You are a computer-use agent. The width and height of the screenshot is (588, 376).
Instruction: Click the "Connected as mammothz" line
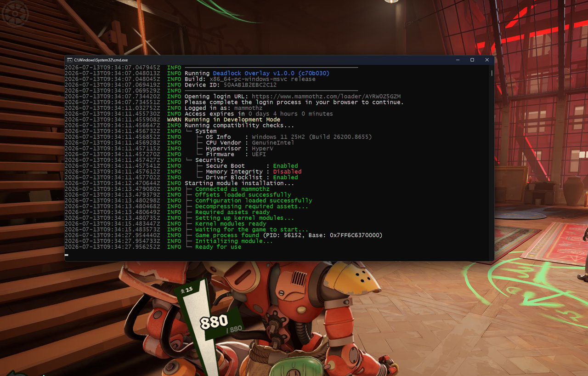point(232,189)
